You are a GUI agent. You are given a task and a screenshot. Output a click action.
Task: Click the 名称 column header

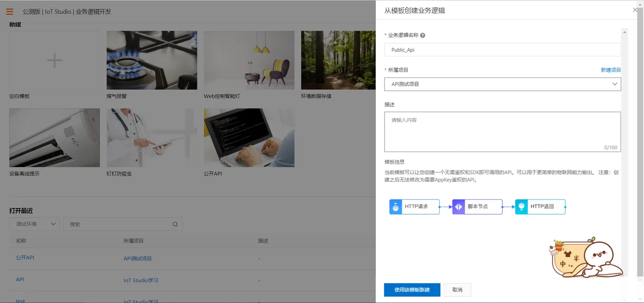[x=21, y=241]
